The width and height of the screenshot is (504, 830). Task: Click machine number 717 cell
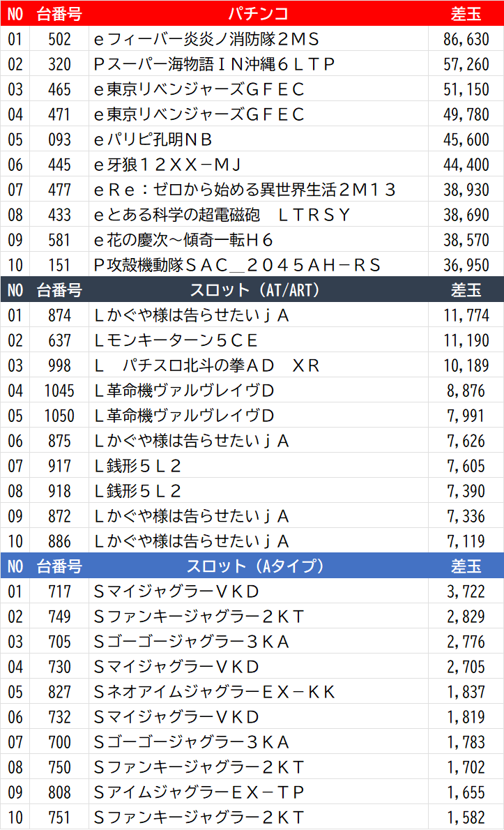pyautogui.click(x=59, y=591)
